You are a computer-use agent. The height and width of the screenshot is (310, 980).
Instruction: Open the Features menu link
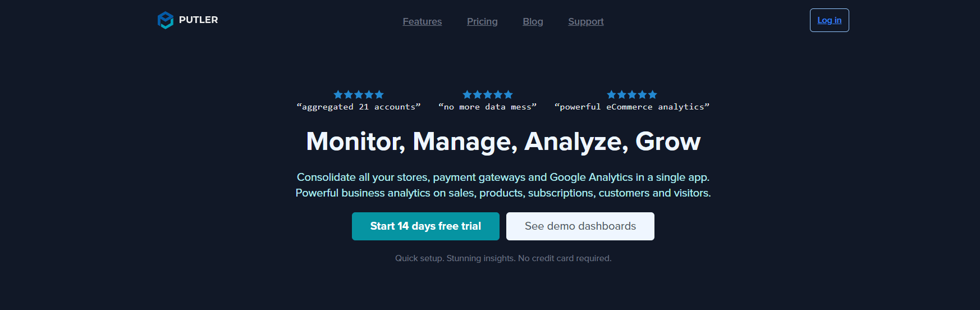[422, 21]
